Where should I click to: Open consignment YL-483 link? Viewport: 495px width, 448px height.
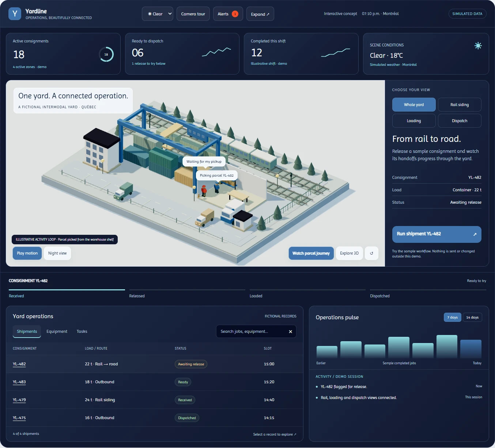point(19,382)
